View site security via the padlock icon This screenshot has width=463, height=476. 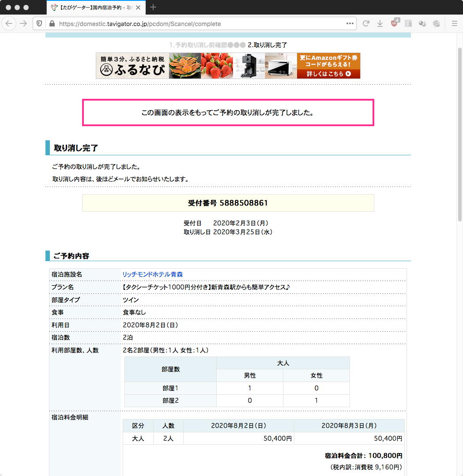coord(52,23)
